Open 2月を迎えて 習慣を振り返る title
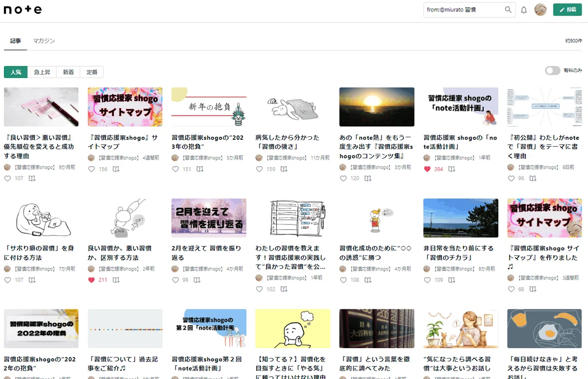This screenshot has height=379, width=588. tap(206, 253)
